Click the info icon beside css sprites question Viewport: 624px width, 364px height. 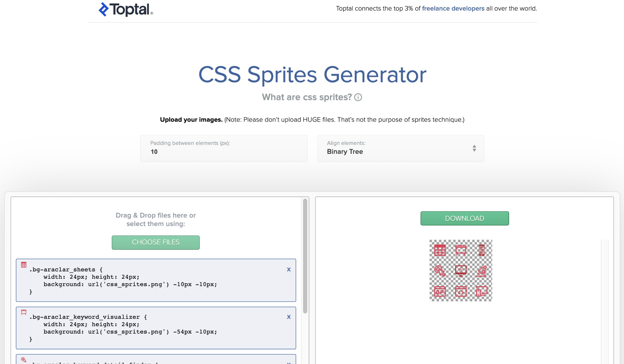point(358,97)
